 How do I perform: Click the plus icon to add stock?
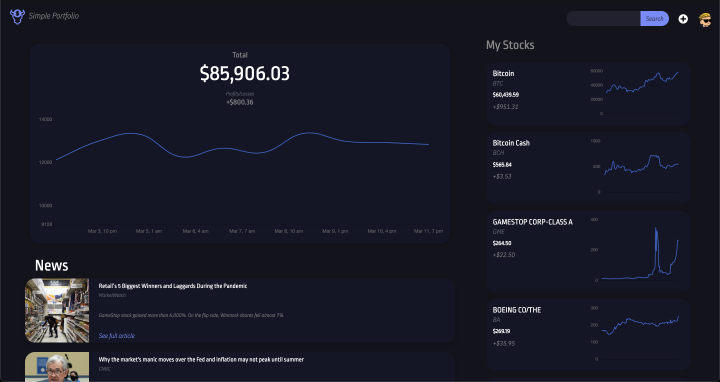pos(683,19)
